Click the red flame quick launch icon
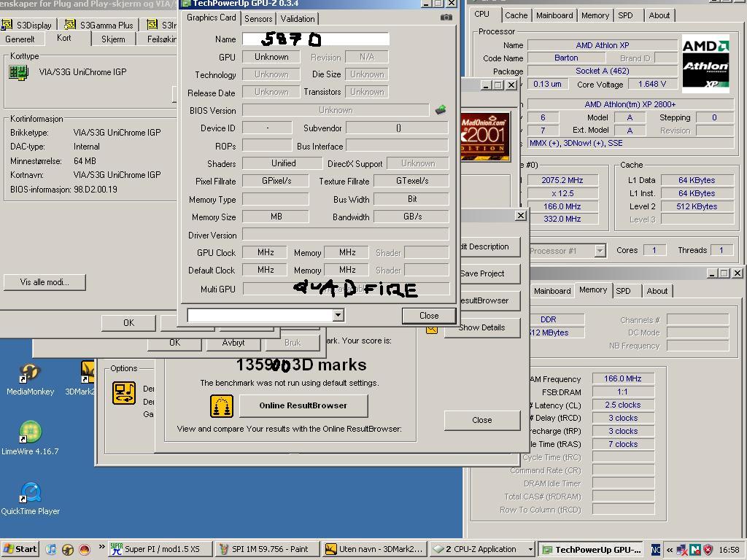 [x=85, y=550]
